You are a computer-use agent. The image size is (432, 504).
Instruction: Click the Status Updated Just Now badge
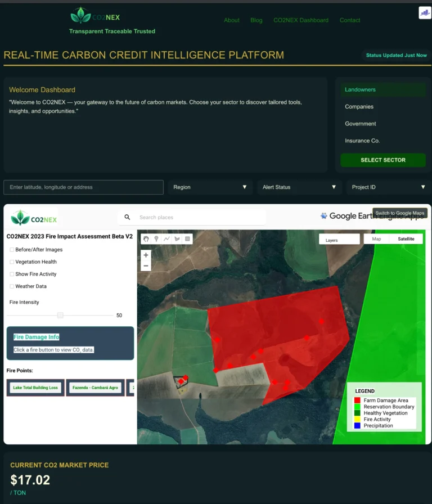pos(397,55)
